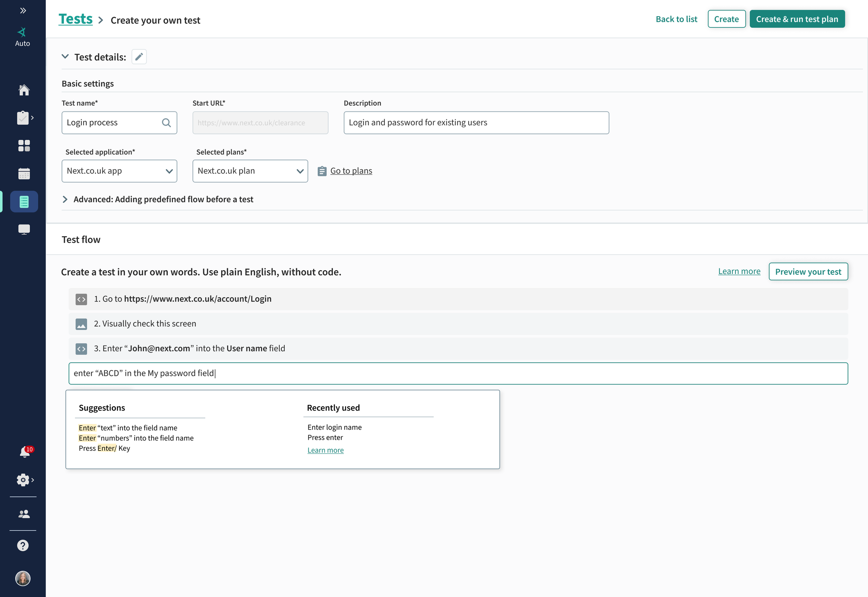Image resolution: width=868 pixels, height=597 pixels.
Task: Click the image icon on step 2
Action: [81, 324]
